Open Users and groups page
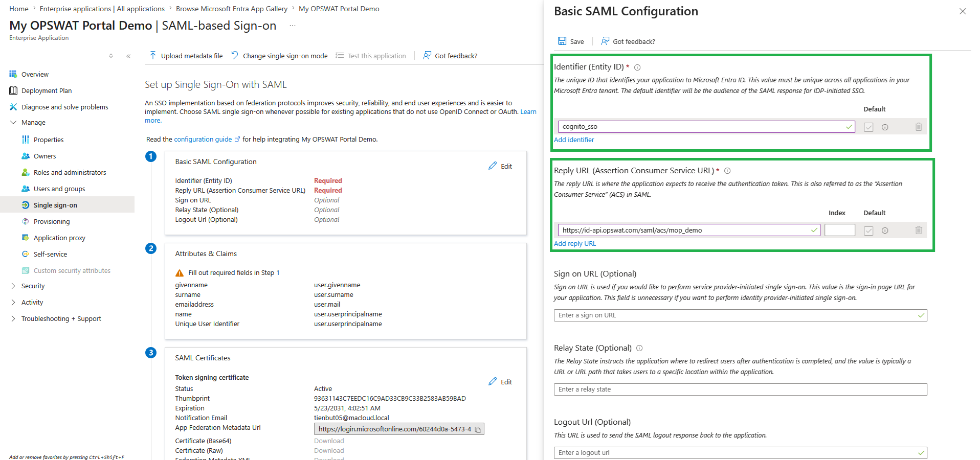 coord(59,189)
